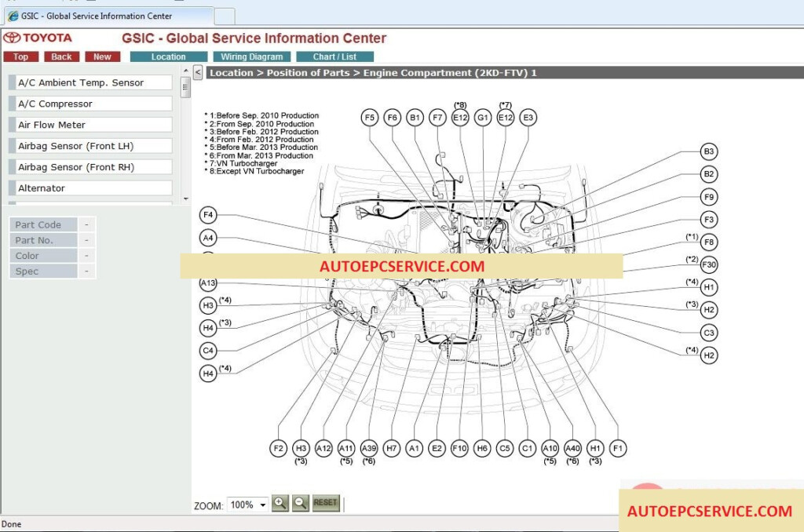Screen dimensions: 804x532
Task: Click connector A1 callout circle
Action: (415, 449)
